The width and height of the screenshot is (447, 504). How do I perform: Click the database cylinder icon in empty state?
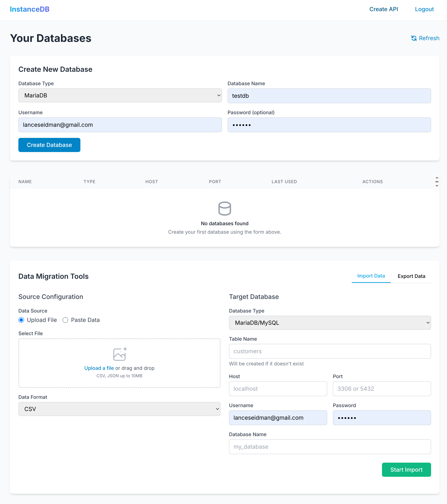225,208
